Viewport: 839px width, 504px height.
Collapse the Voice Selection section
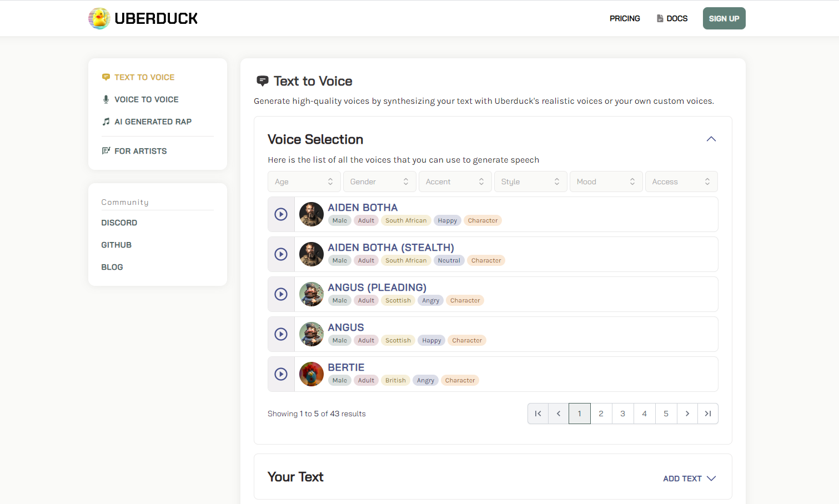point(711,139)
